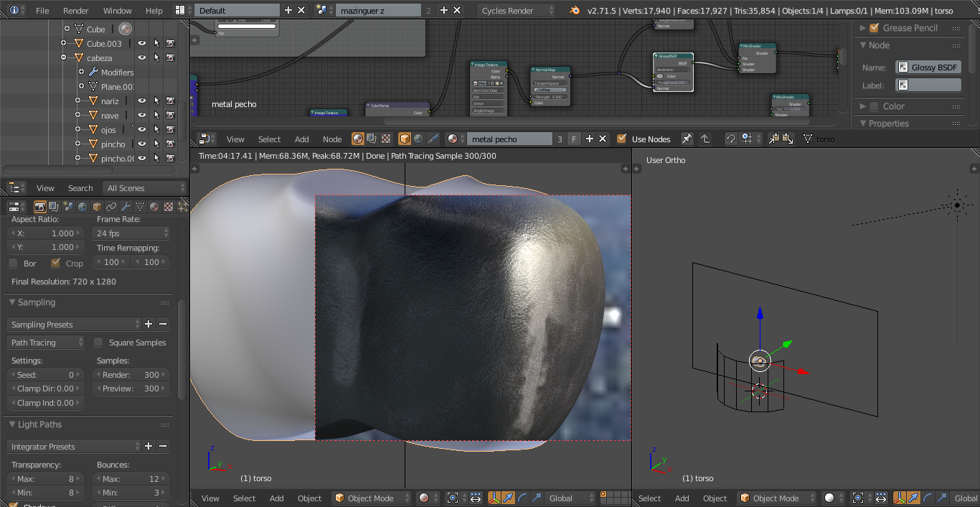This screenshot has width=980, height=507.
Task: Toggle the Grease Pencil checkbox
Action: 874,27
